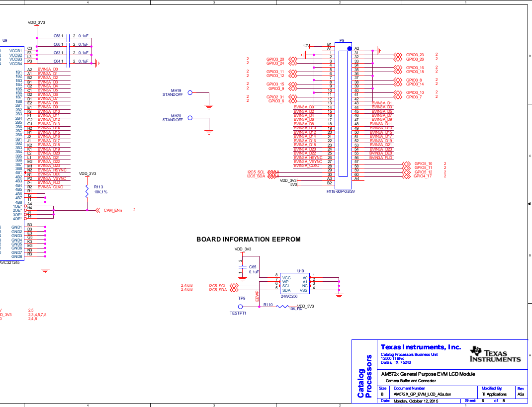Click the C58 capacitor label
532x407 pixels.
(x=57, y=36)
